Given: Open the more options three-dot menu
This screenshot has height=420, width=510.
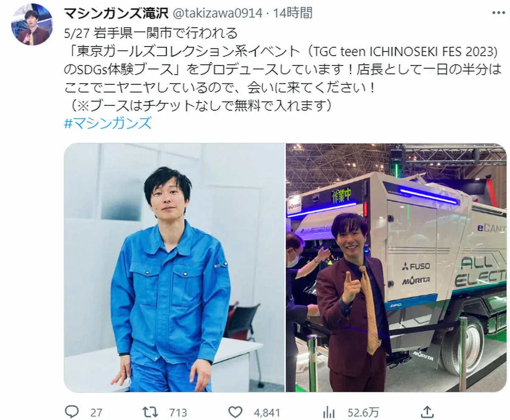Looking at the screenshot, I should (x=496, y=13).
